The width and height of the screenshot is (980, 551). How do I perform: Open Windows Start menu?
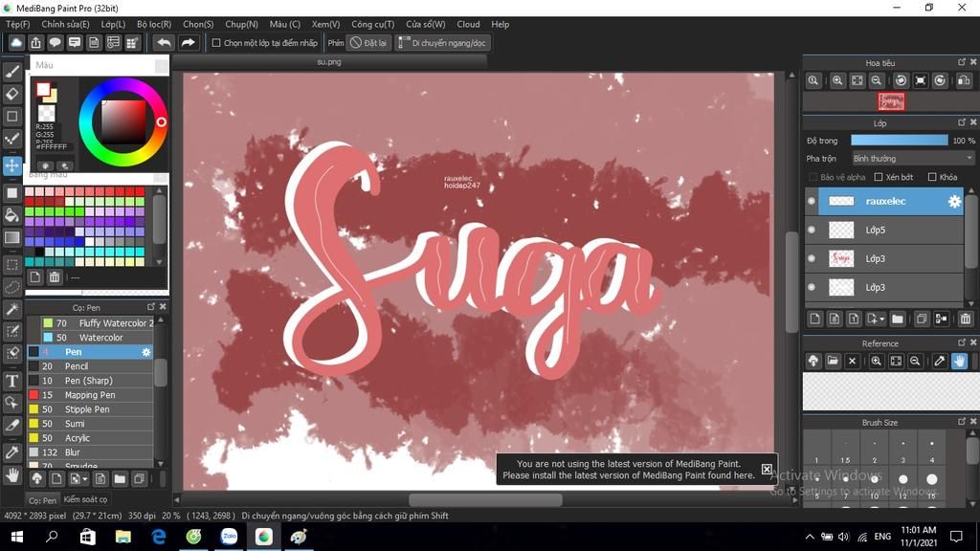pyautogui.click(x=17, y=537)
